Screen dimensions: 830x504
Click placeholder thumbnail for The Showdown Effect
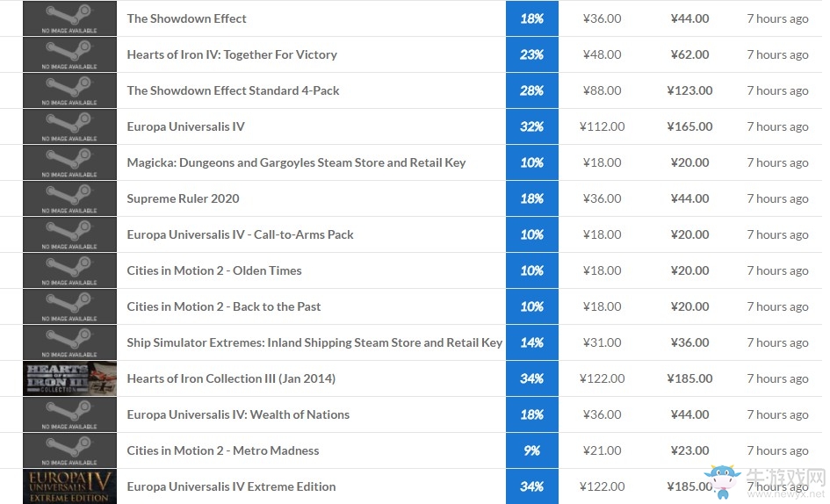point(70,18)
